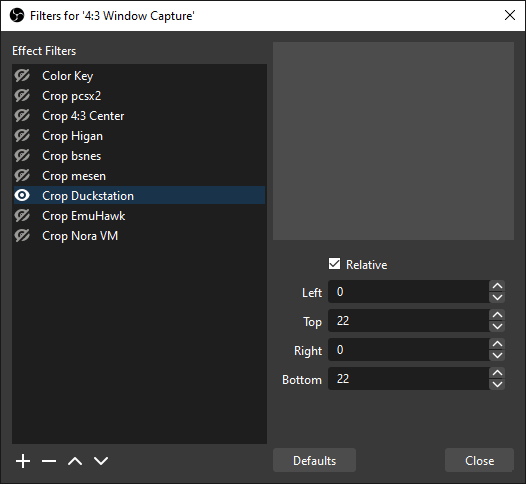This screenshot has width=526, height=484.
Task: Click the Left crop input field
Action: click(409, 291)
